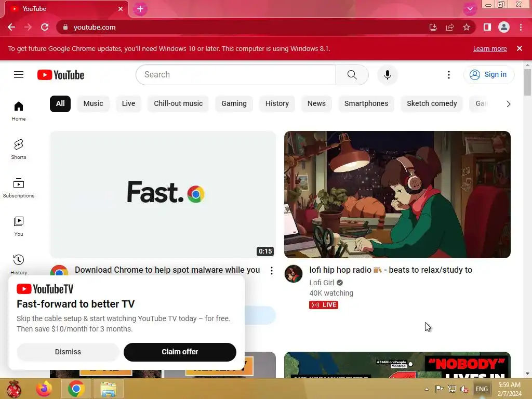This screenshot has height=399, width=532.
Task: Open the NOBODY LIVES IN video thumbnail
Action: click(x=397, y=365)
